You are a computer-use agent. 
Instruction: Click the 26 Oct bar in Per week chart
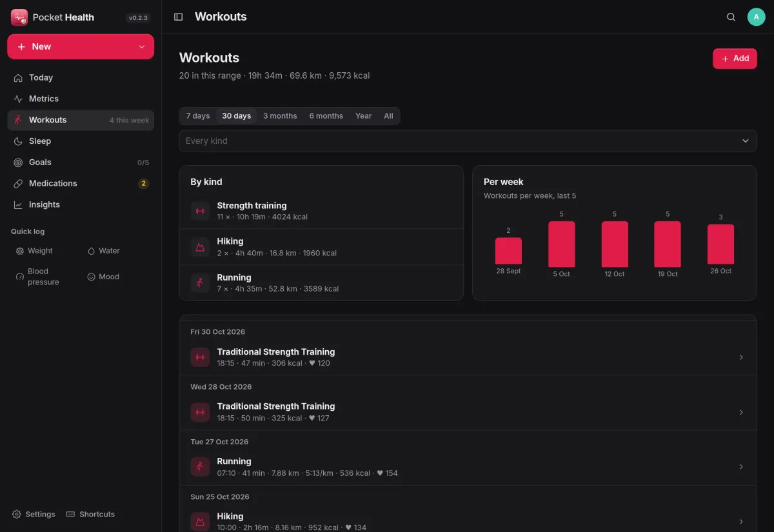coord(720,244)
